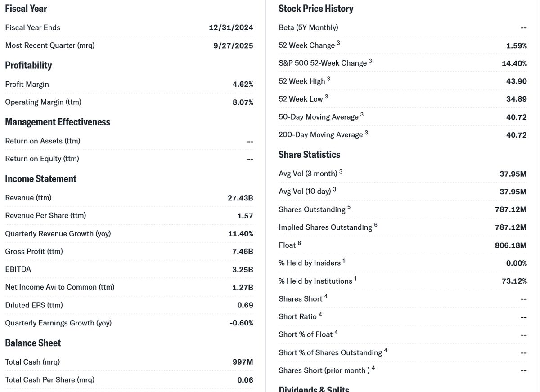This screenshot has width=540, height=392.
Task: Select the EBITDA row label
Action: [18, 269]
